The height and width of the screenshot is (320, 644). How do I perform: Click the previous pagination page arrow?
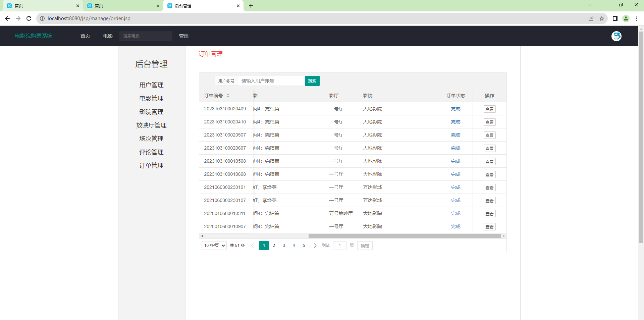(x=253, y=246)
